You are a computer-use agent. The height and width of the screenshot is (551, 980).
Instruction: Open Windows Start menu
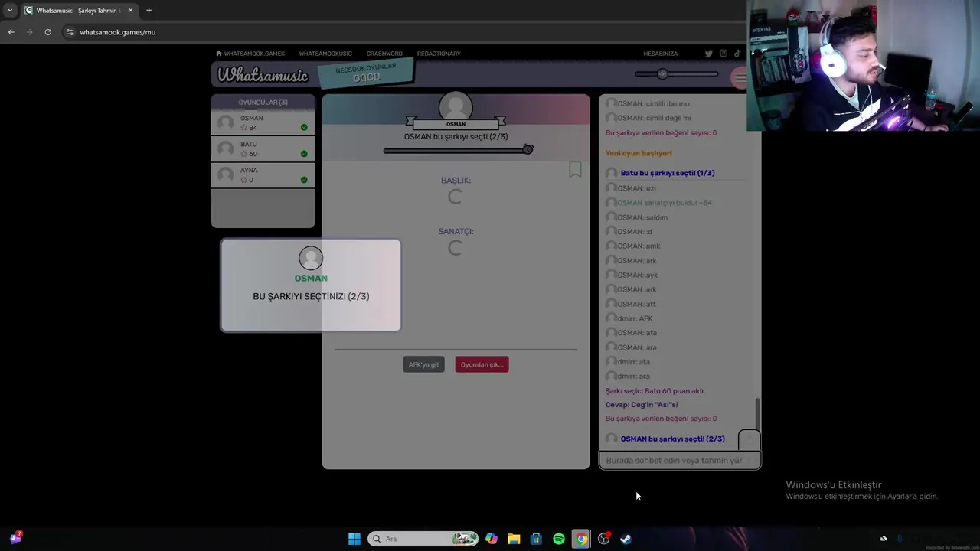click(354, 539)
